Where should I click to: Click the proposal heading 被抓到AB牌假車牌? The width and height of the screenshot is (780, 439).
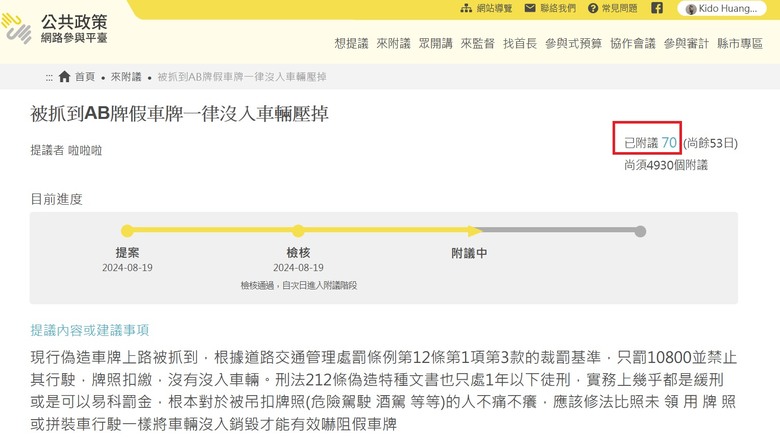tap(179, 114)
